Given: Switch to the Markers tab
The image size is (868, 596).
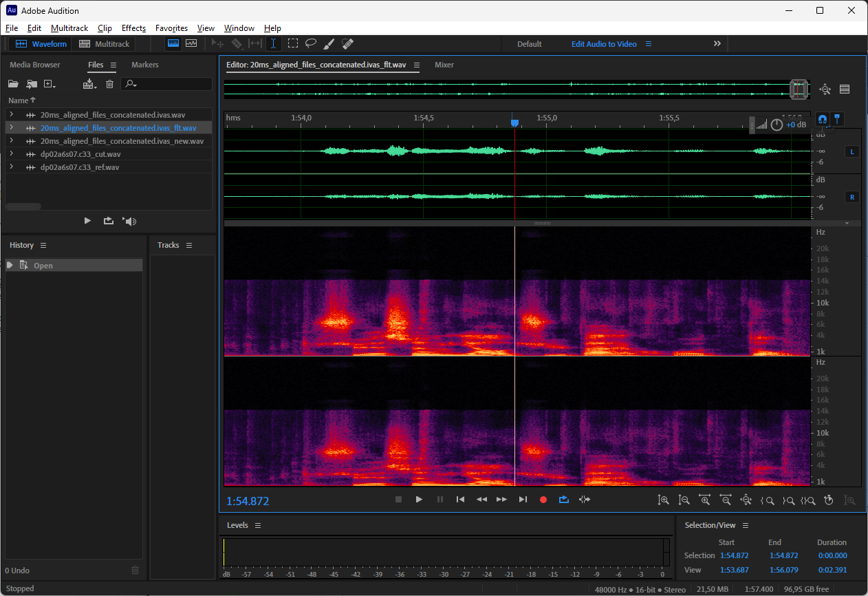Looking at the screenshot, I should point(144,65).
